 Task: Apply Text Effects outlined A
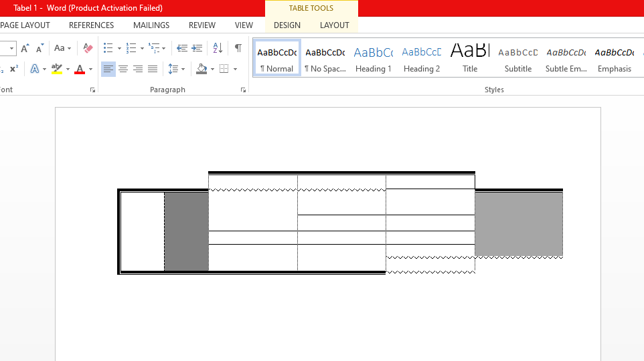point(35,69)
